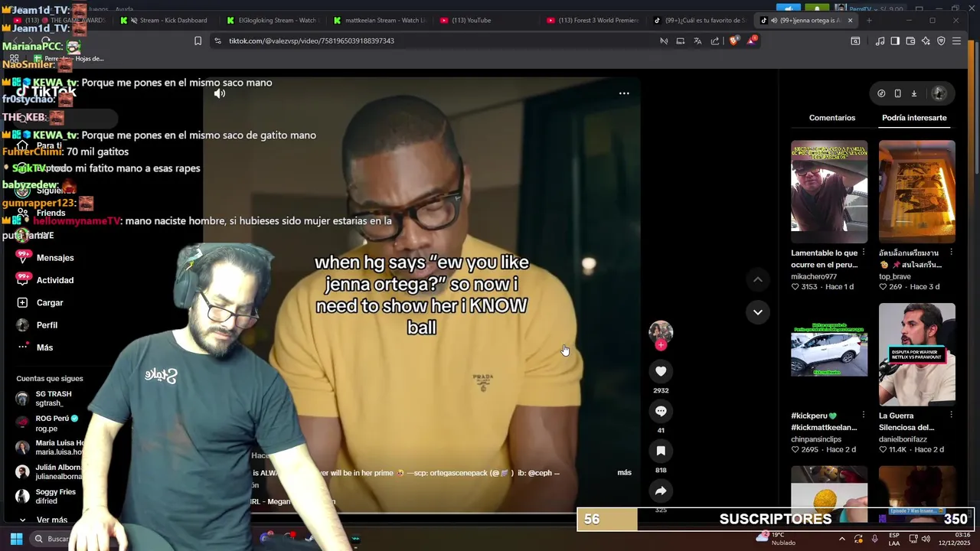
Task: Open the TikTok coins icon in top pill
Action: (881, 93)
